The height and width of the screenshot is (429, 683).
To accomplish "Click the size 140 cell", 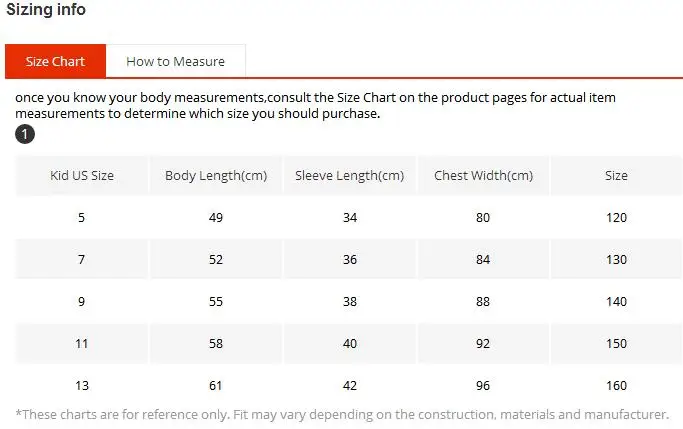I will coord(616,301).
